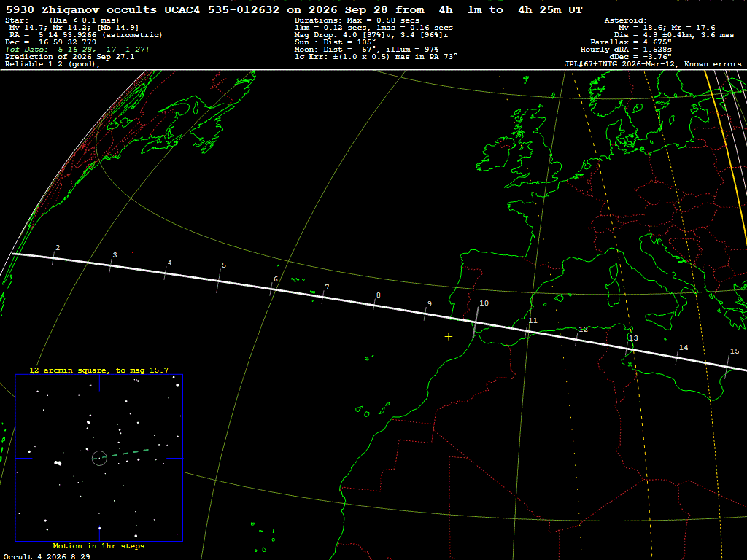Click the Occult version text

click(x=47, y=556)
